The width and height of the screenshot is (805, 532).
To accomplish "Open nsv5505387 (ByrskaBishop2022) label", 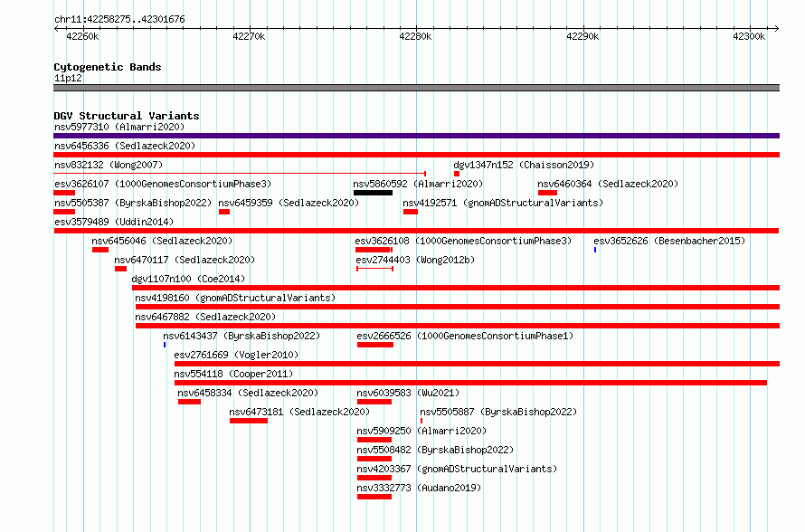I will (x=133, y=203).
